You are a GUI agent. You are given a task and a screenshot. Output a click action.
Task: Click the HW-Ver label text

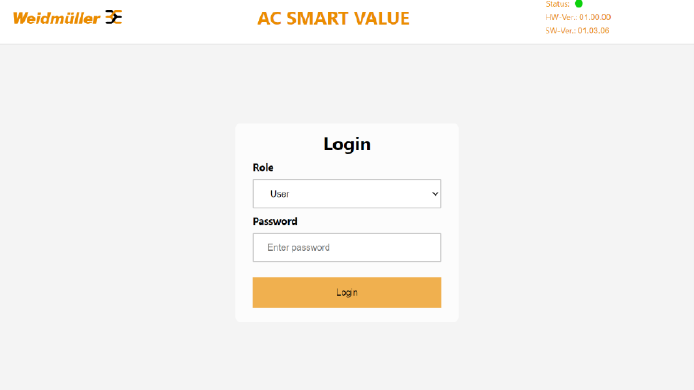(x=561, y=17)
